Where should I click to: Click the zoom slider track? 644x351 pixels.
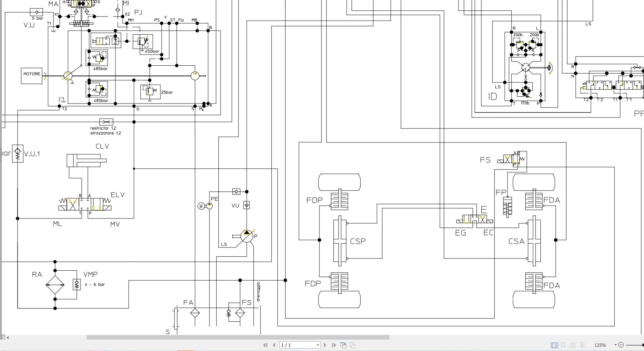point(635,345)
